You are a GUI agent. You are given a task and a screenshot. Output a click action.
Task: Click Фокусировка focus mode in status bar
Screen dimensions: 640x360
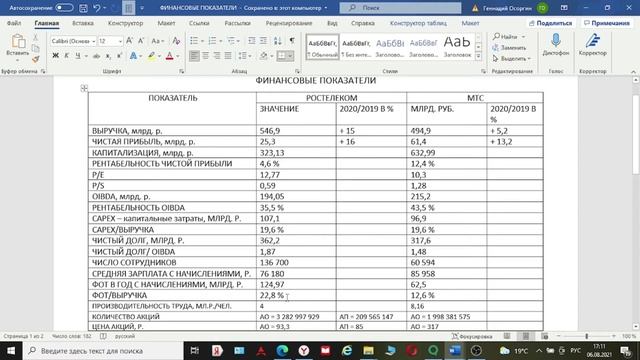click(472, 336)
